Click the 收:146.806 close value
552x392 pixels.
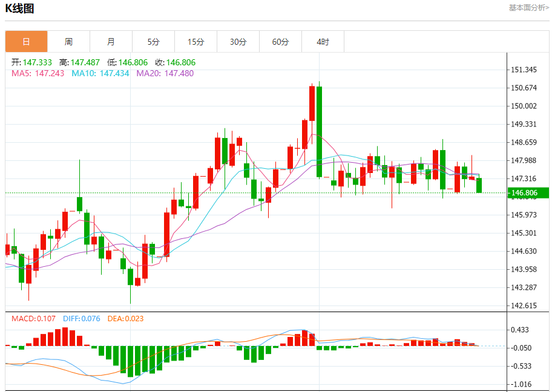click(x=176, y=63)
